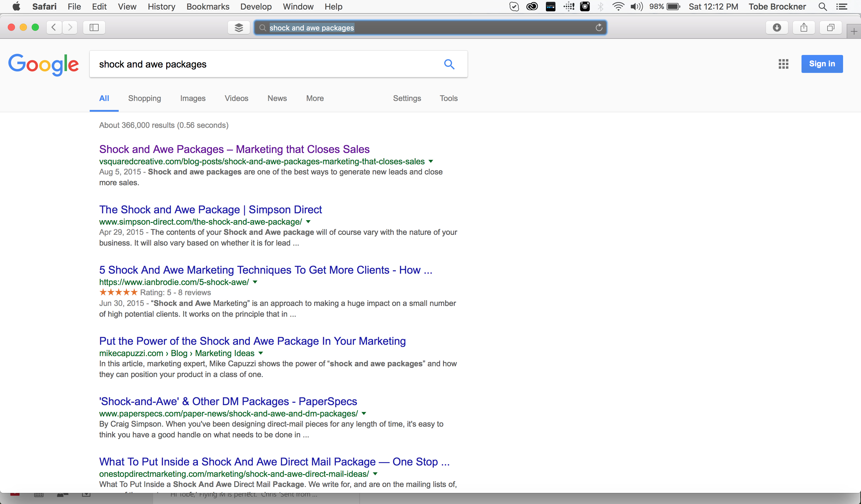The image size is (861, 504).
Task: Click the battery status icon
Action: click(674, 7)
